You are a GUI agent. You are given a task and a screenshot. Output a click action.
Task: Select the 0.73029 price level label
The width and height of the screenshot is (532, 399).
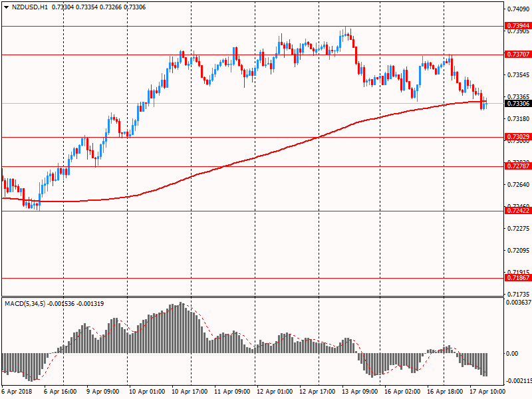tap(518, 137)
